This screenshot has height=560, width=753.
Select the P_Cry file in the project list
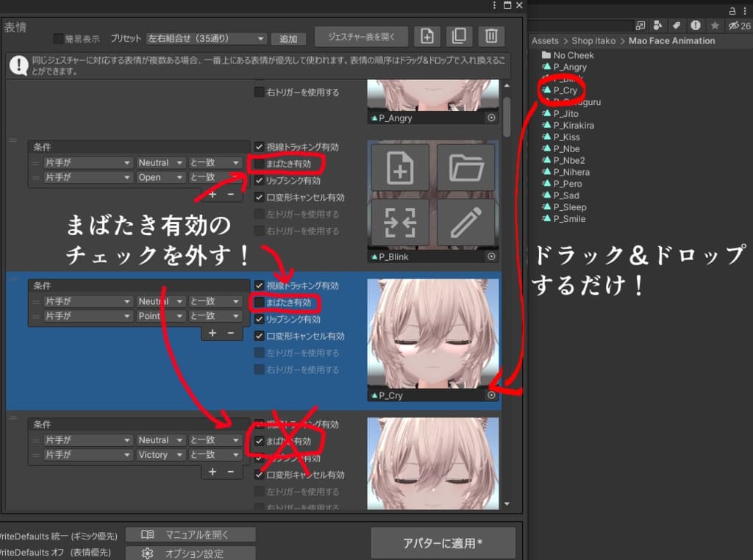[564, 90]
